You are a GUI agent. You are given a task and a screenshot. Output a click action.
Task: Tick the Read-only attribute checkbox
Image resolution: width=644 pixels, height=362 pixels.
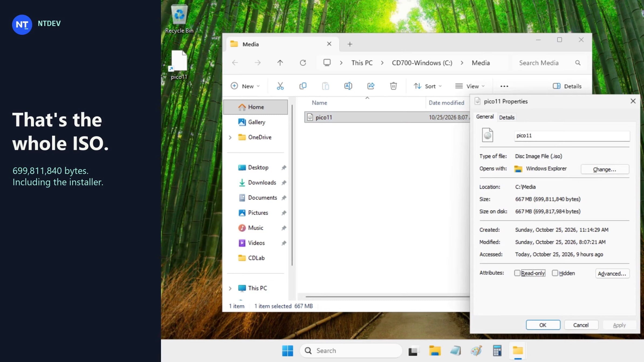click(x=517, y=273)
